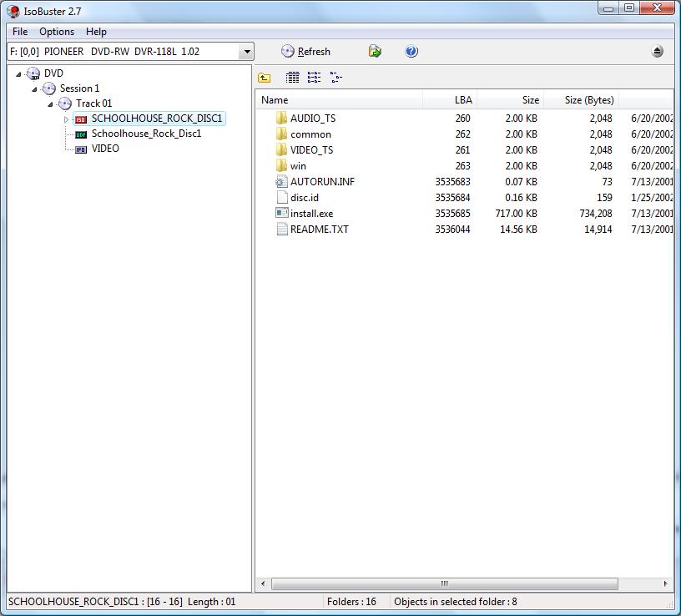
Task: Click the 734,208 bytes cell
Action: [595, 214]
